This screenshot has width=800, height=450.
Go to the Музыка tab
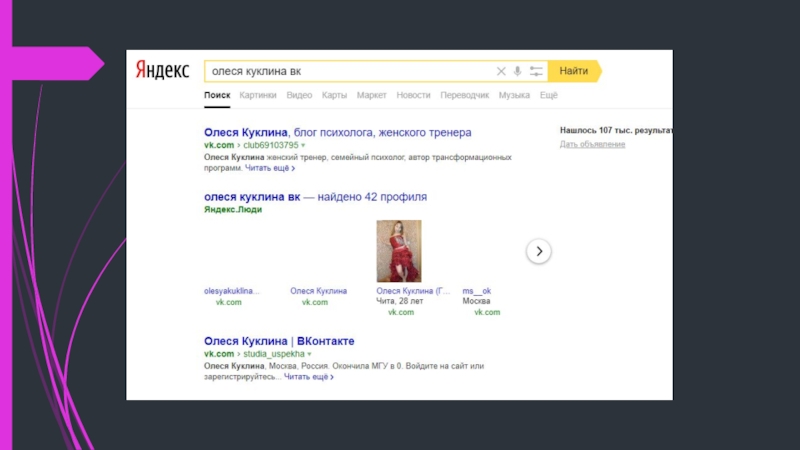pyautogui.click(x=514, y=95)
